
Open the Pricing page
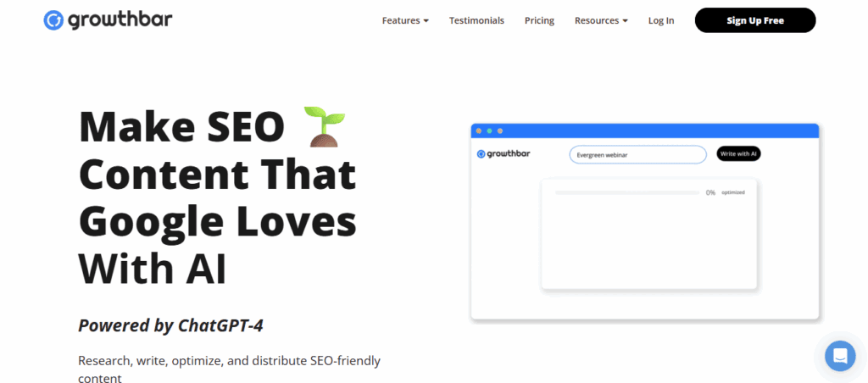pos(539,20)
